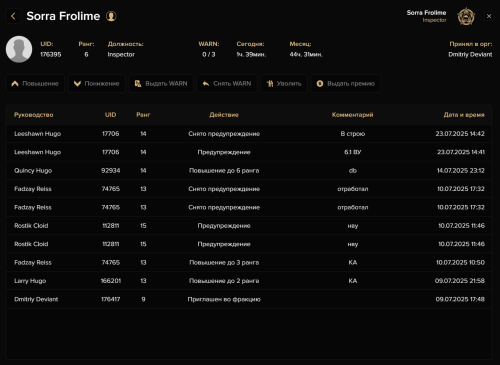
Task: Click the Inspector position value under Должность
Action: click(x=121, y=54)
